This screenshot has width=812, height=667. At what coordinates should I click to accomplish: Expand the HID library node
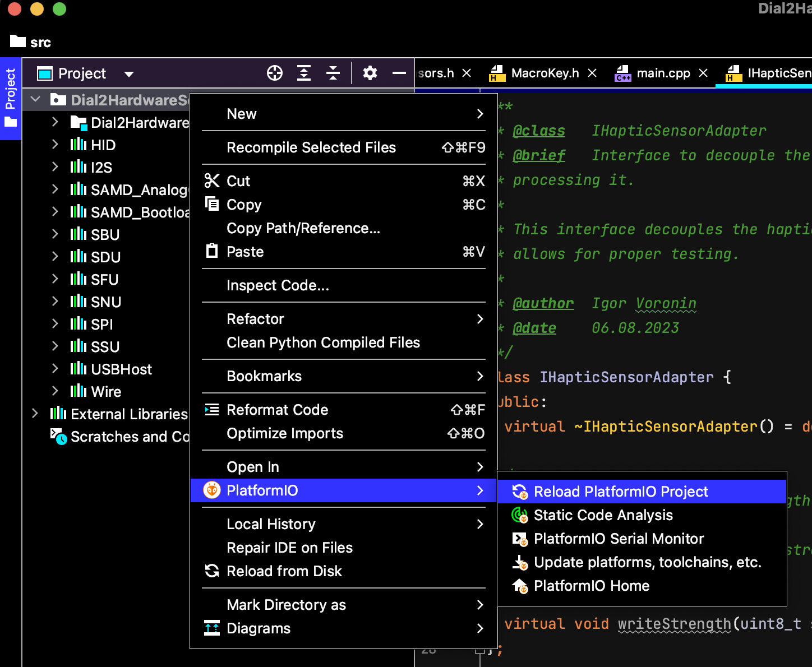click(x=55, y=145)
